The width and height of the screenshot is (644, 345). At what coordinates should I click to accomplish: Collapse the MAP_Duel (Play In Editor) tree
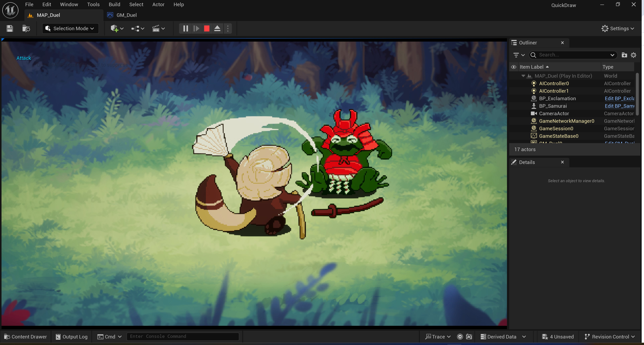(x=523, y=76)
